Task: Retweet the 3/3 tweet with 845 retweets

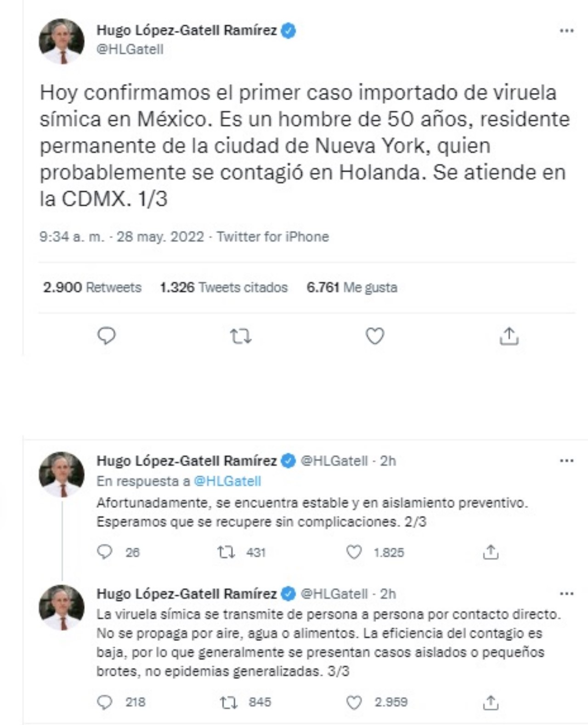Action: point(228,702)
